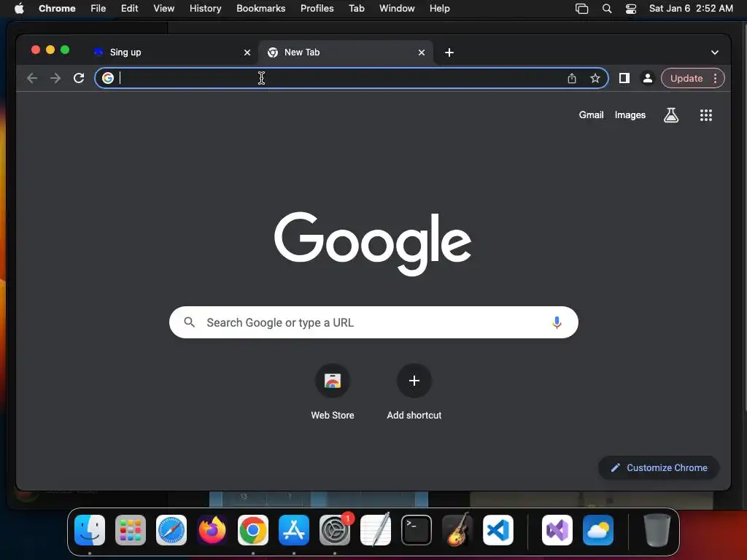Open a new tab with plus button
747x560 pixels.
(x=449, y=52)
